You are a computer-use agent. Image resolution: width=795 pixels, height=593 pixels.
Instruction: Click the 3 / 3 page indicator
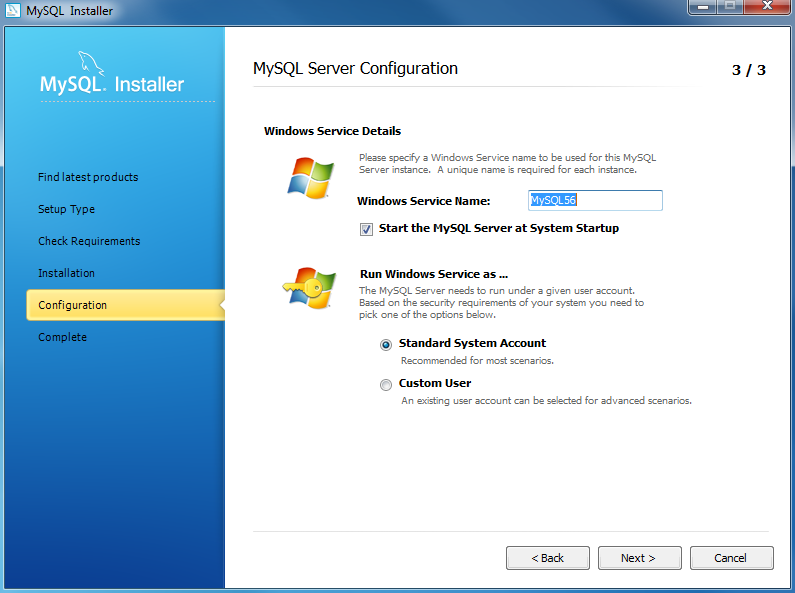(x=748, y=70)
